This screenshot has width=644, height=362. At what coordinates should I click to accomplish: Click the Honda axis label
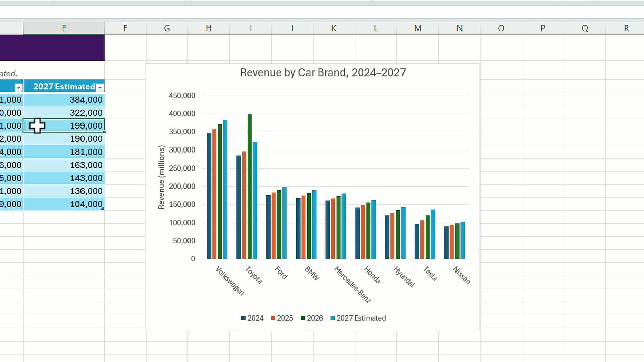coord(372,275)
